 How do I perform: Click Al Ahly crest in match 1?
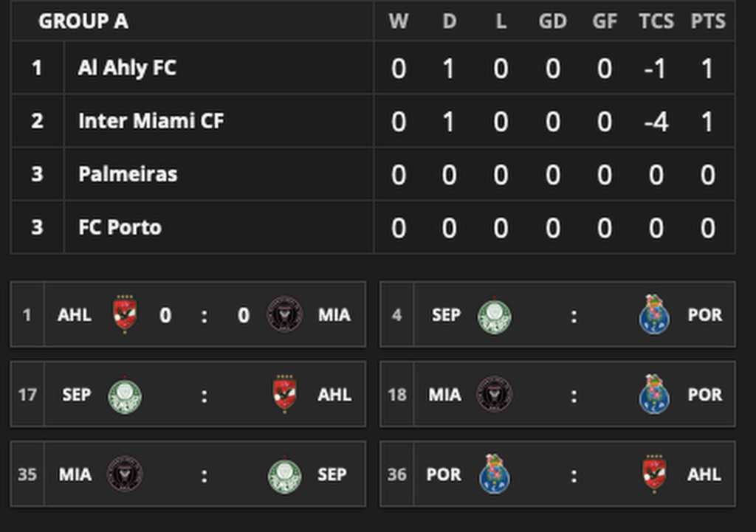pos(125,314)
